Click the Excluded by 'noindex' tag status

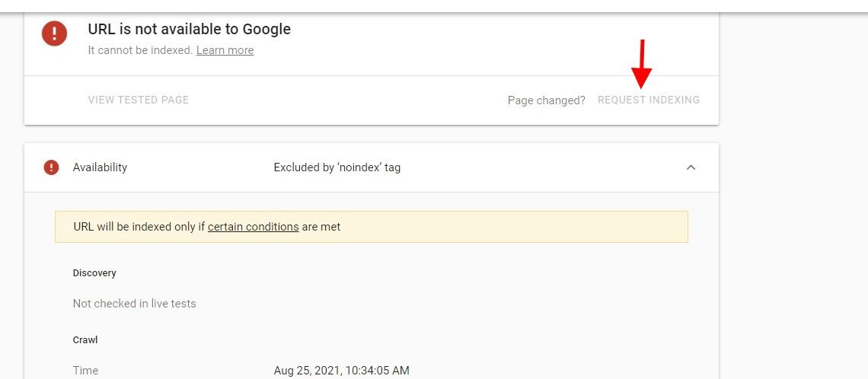tap(337, 167)
